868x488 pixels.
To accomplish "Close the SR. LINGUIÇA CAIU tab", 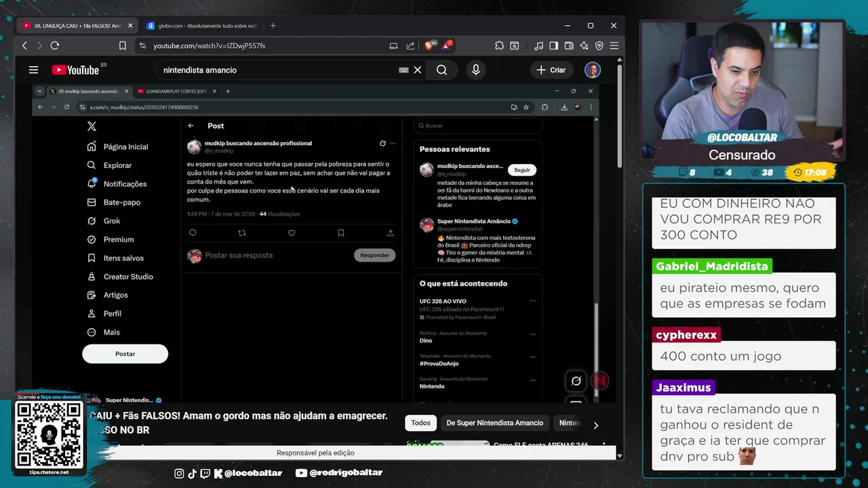I will [x=130, y=26].
